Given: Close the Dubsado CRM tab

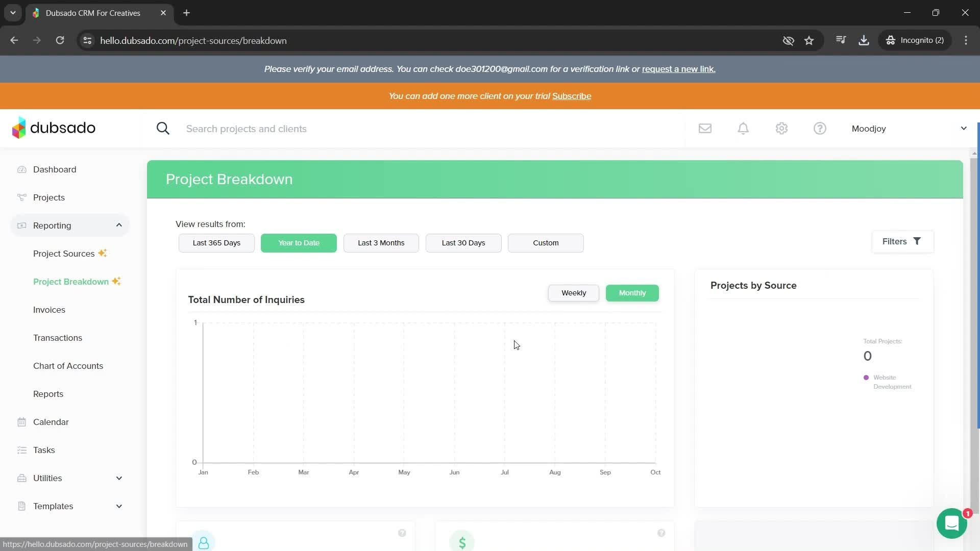Looking at the screenshot, I should [163, 13].
